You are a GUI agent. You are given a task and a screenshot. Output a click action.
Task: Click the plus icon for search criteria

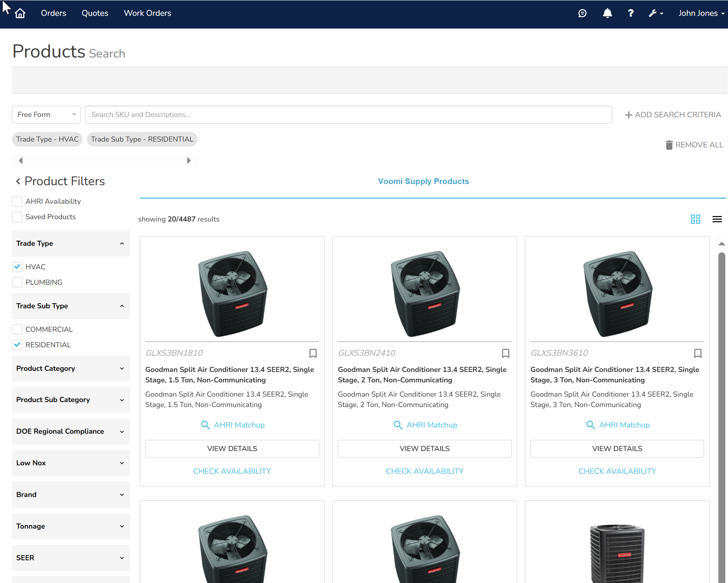(x=629, y=115)
